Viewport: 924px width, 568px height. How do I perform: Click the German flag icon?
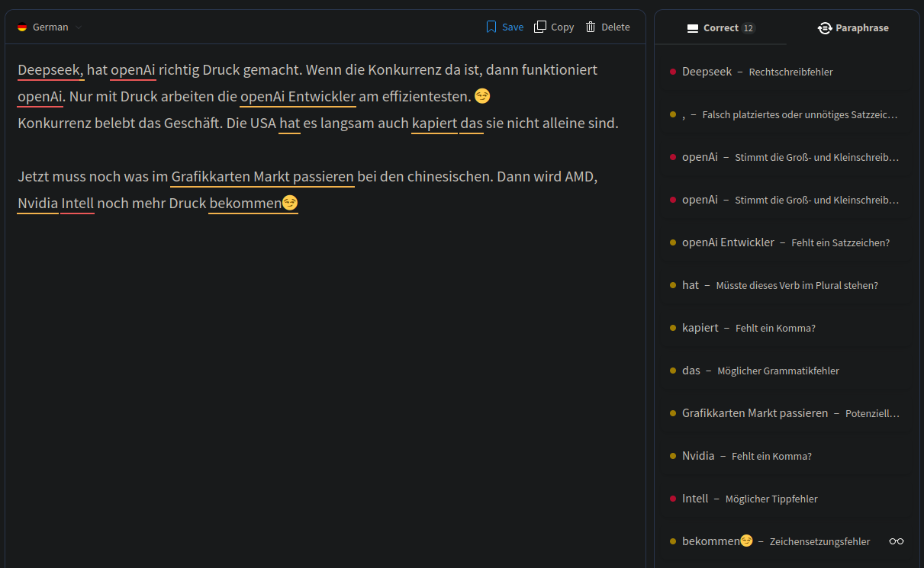[22, 27]
